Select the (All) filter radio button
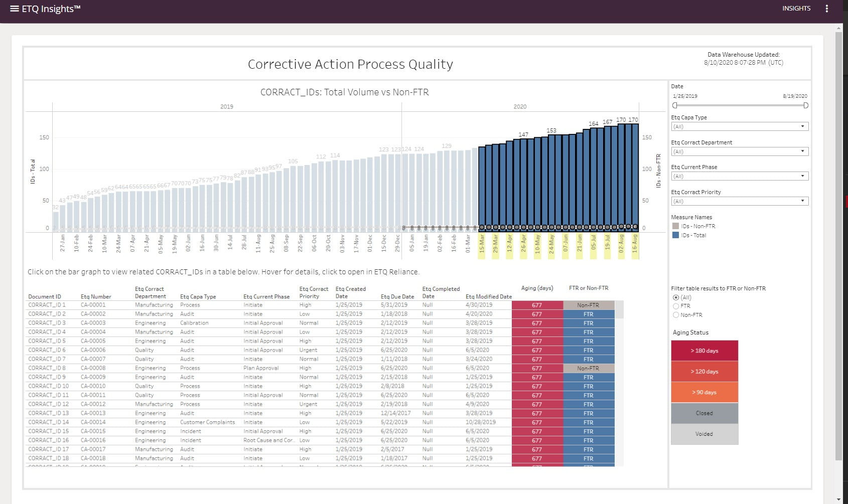The image size is (848, 504). click(676, 297)
